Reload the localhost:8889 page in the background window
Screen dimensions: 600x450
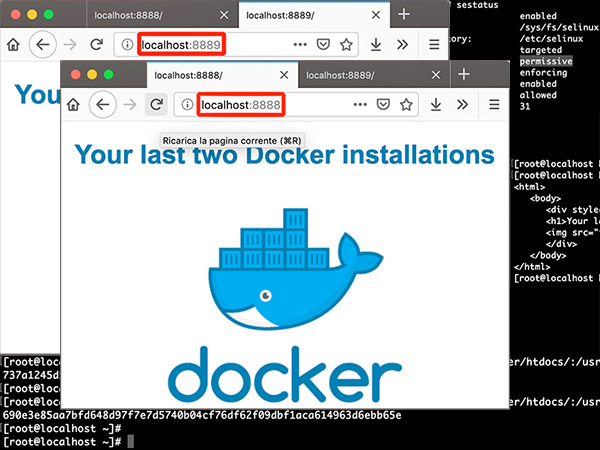coord(96,45)
